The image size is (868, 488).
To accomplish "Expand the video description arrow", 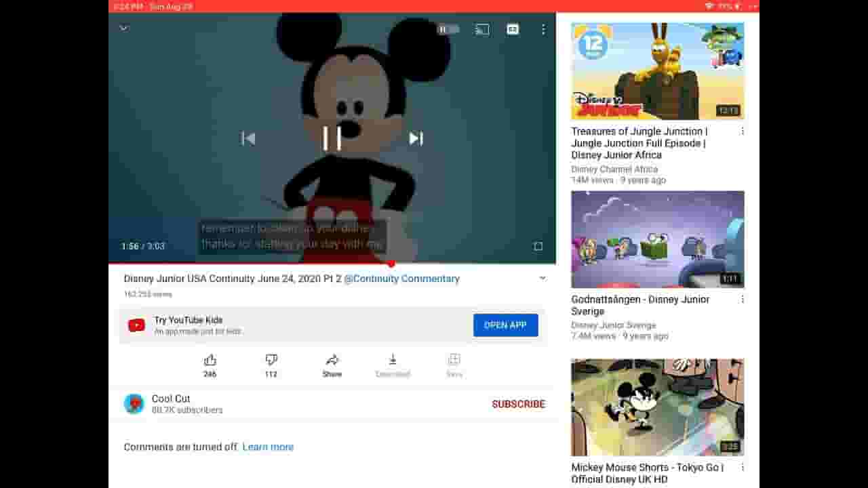I will (542, 279).
